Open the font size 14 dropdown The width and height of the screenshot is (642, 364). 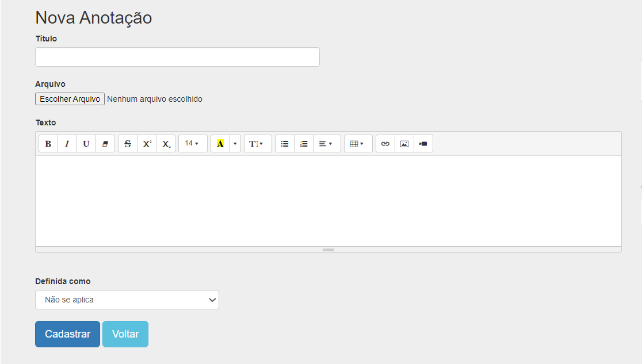click(x=193, y=144)
